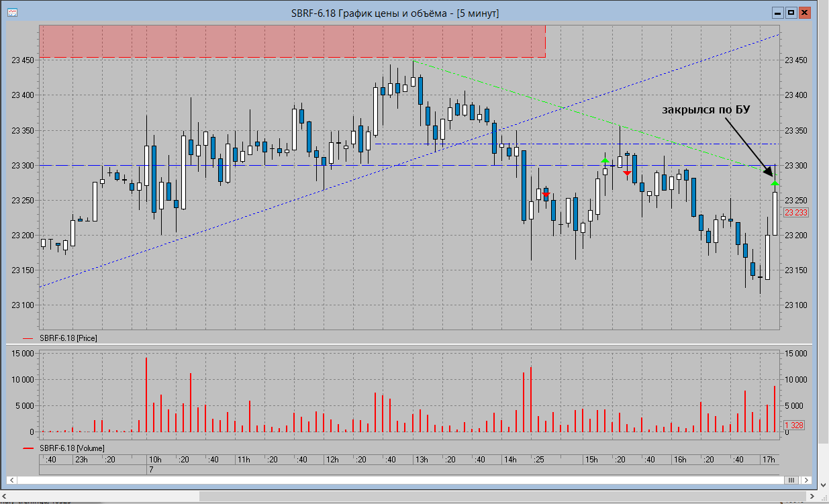Click the red line swatch beside [Price] legend
829x504 pixels.
coord(28,339)
